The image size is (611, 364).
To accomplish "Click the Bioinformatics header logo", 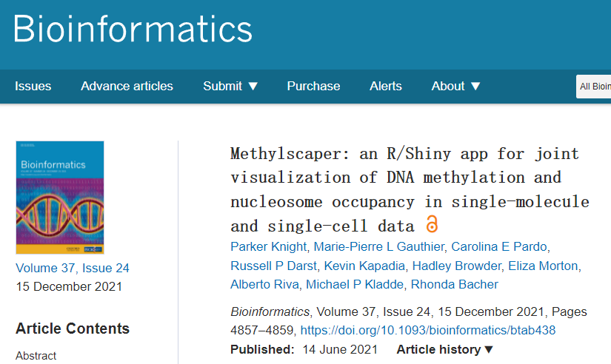I will click(x=133, y=29).
